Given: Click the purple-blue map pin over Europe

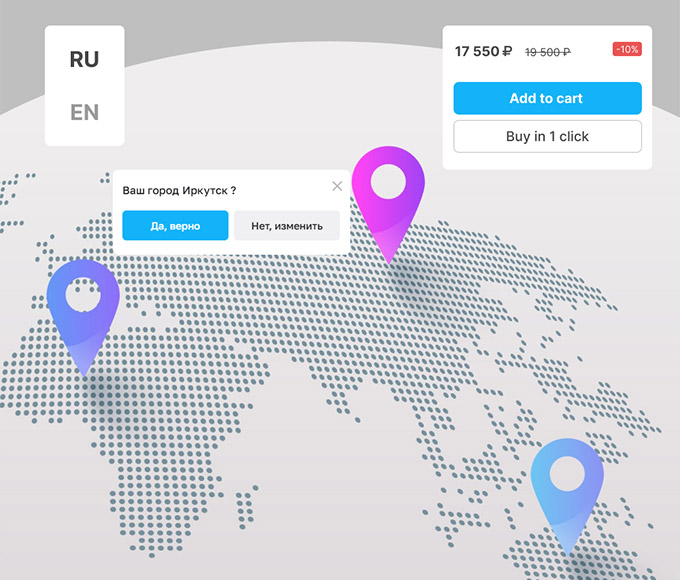Looking at the screenshot, I should tap(83, 317).
